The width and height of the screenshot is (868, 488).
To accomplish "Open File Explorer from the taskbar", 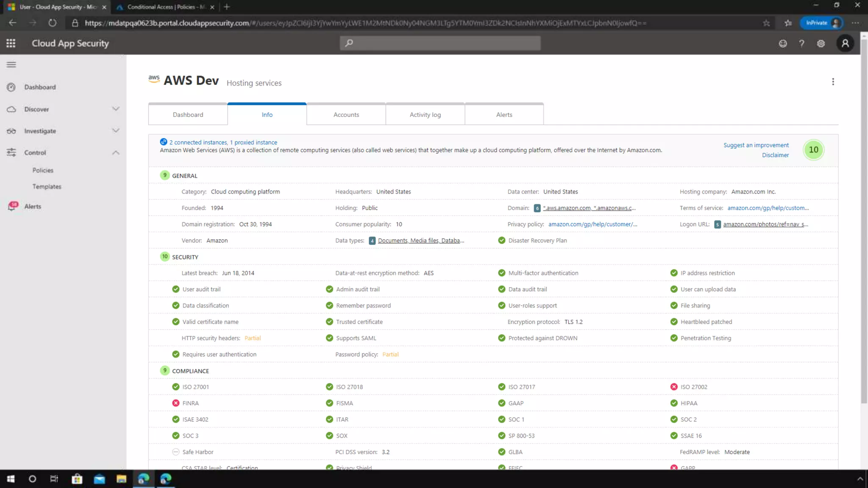I will (x=121, y=479).
